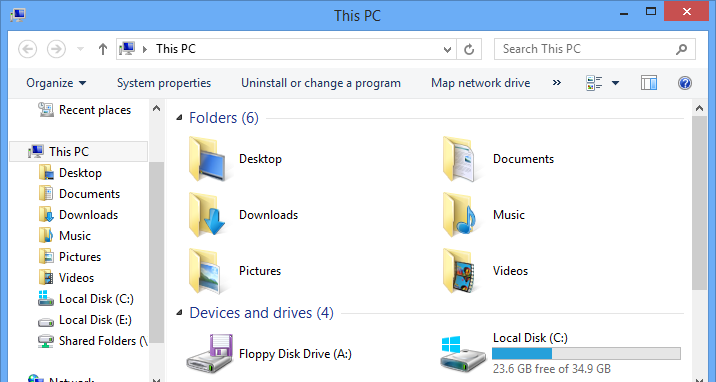
Task: Open Desktop in the navigation pane
Action: pyautogui.click(x=70, y=173)
